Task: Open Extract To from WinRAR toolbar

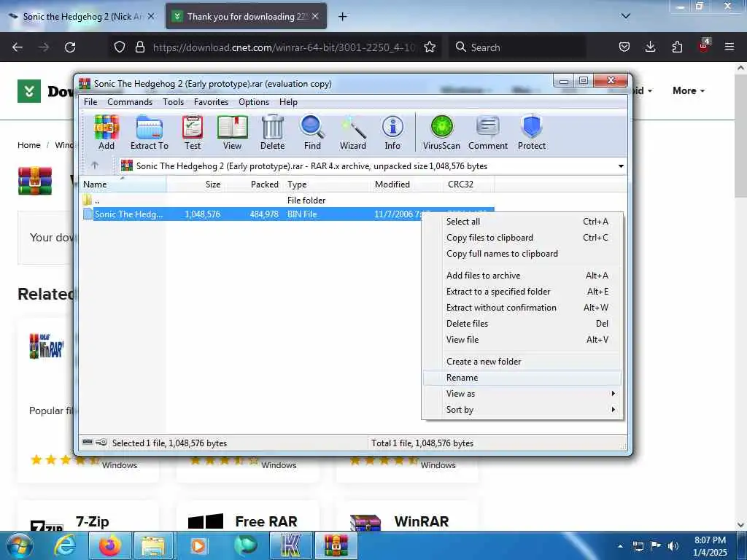Action: pos(149,133)
